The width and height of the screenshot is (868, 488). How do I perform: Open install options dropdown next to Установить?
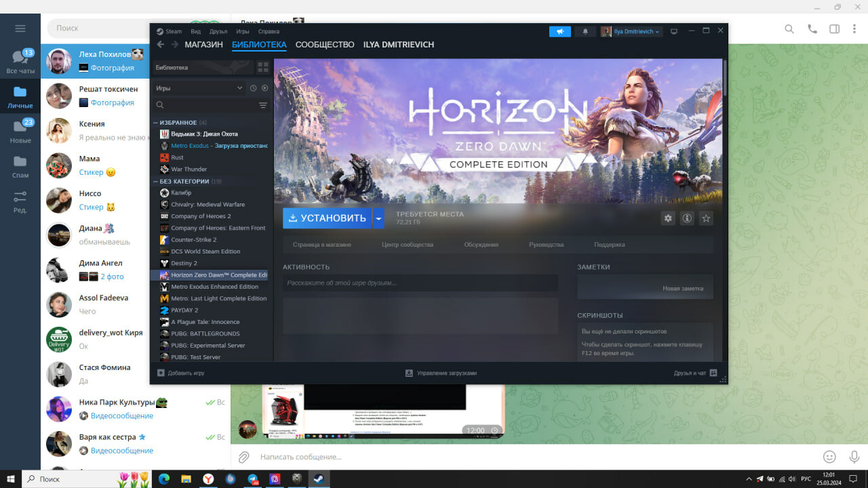coord(378,218)
